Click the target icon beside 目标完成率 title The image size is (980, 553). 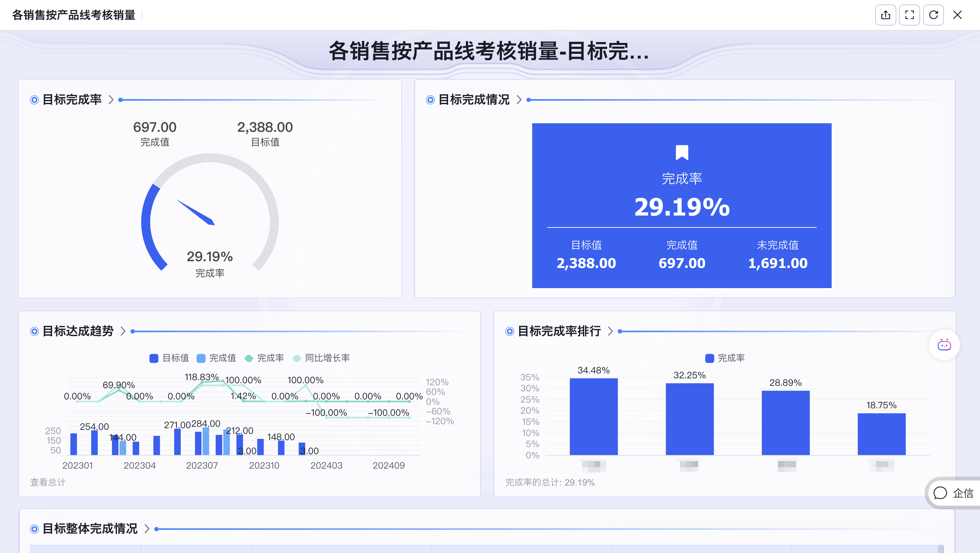[34, 99]
